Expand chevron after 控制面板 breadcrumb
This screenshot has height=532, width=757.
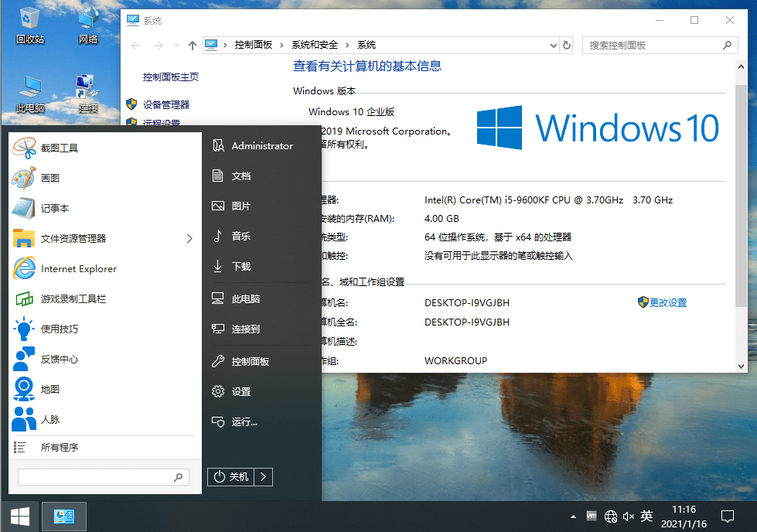pos(281,45)
